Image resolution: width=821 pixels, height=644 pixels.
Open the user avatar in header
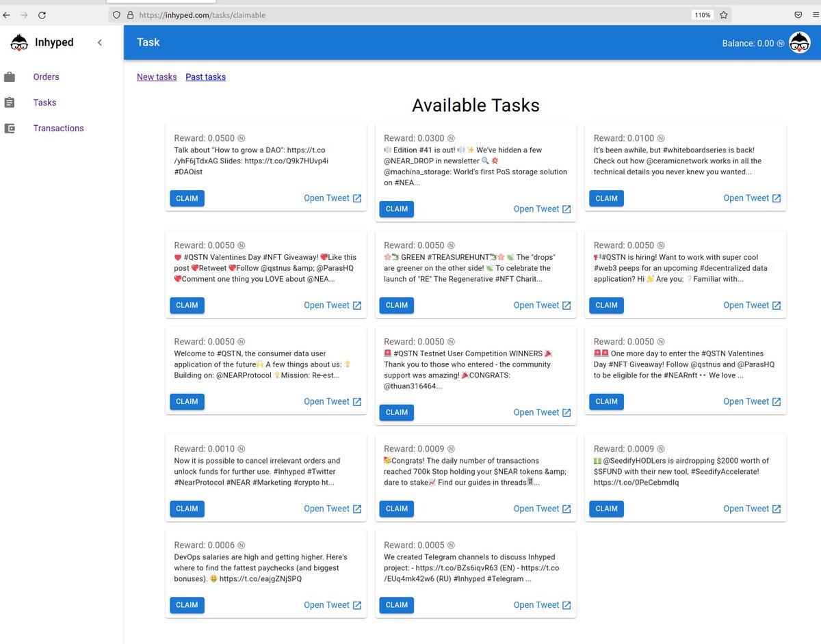tap(800, 42)
